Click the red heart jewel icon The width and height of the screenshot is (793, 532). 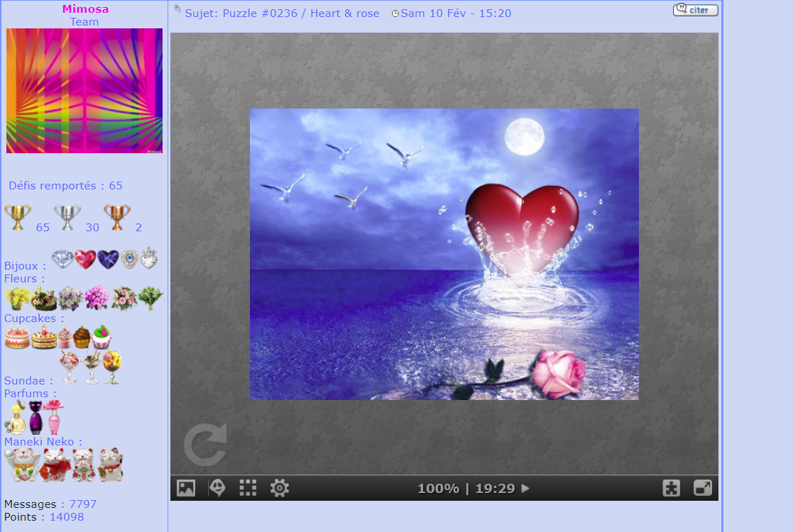tap(85, 260)
